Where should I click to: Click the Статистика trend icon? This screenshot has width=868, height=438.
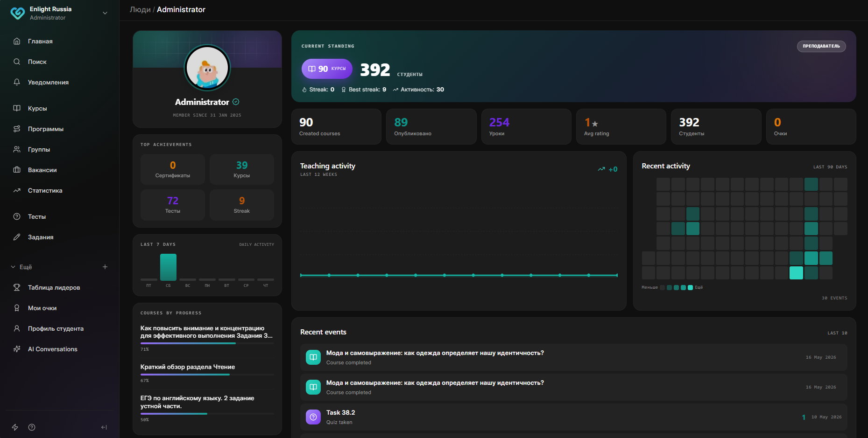pos(17,190)
